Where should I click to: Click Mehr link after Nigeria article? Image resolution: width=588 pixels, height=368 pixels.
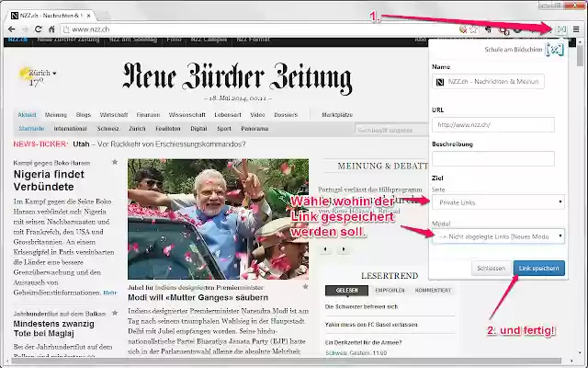click(110, 293)
